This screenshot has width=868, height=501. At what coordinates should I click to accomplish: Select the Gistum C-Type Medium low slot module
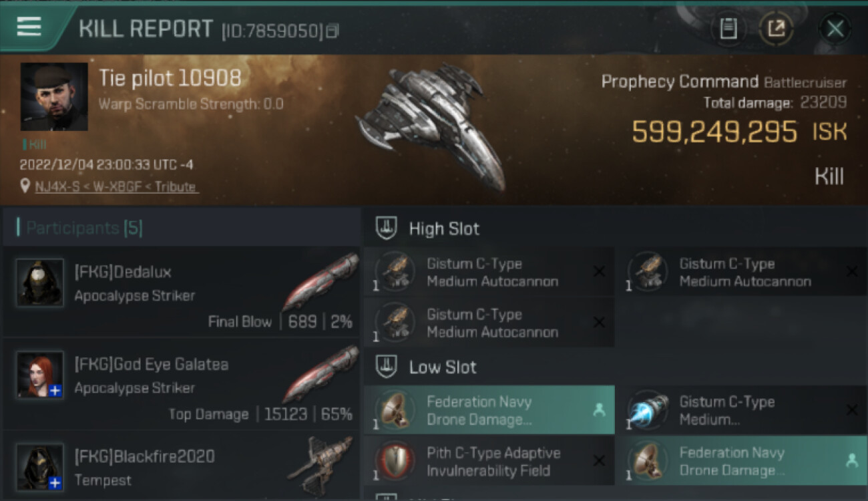tap(742, 410)
